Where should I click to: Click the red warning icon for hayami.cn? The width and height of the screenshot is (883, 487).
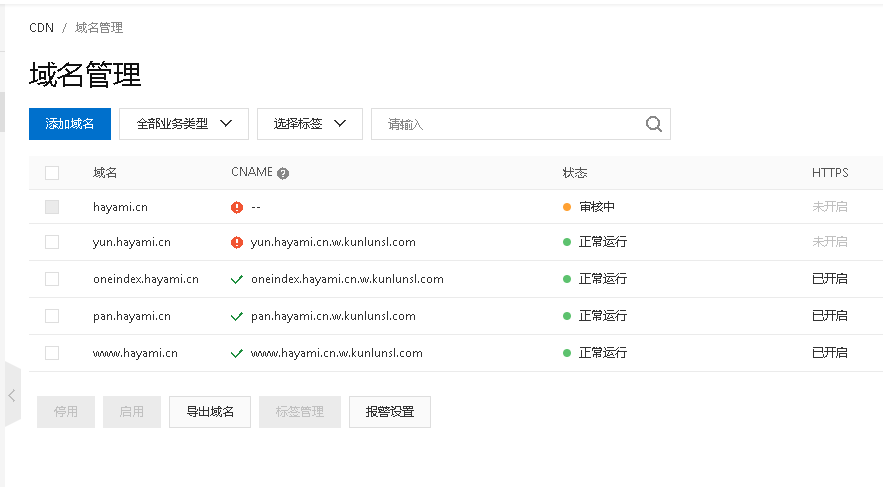coord(237,208)
